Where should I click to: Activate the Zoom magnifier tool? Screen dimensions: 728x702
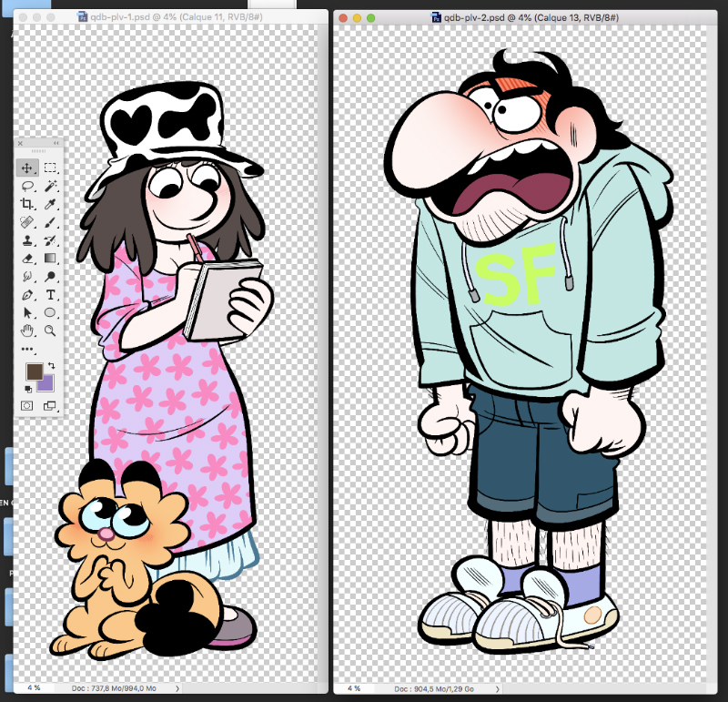pos(51,331)
